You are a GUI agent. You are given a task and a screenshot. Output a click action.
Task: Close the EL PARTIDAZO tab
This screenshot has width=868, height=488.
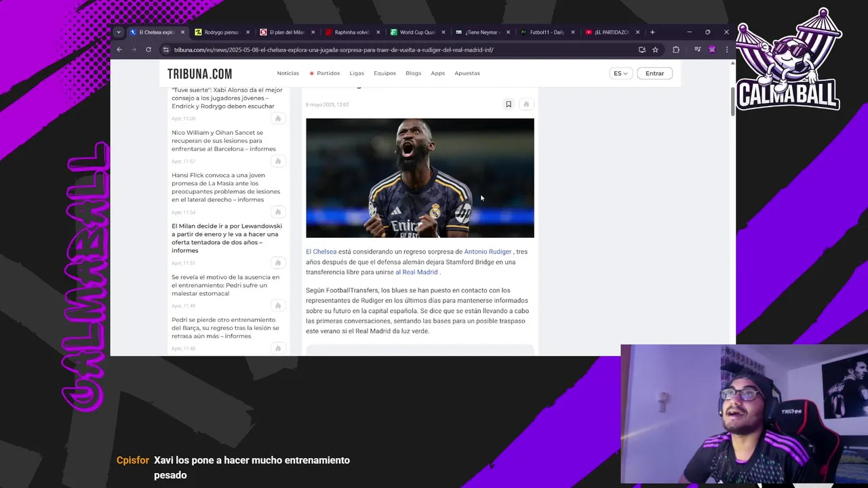[637, 32]
